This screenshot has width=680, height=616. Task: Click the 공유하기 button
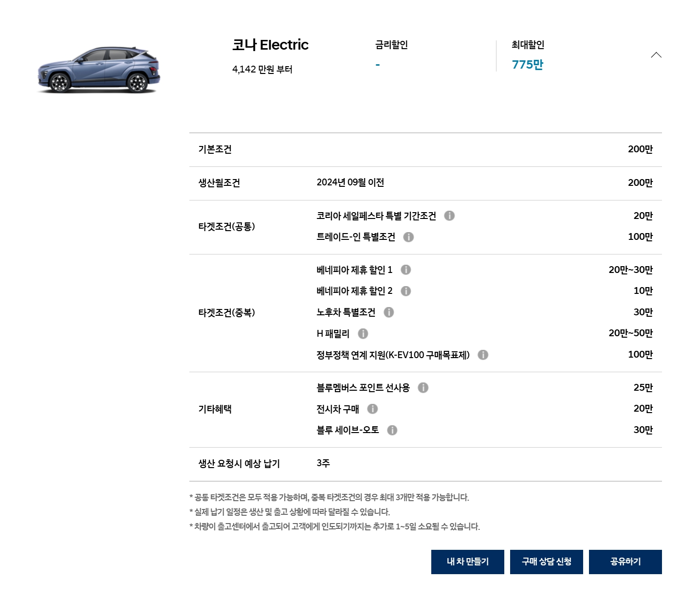[625, 562]
